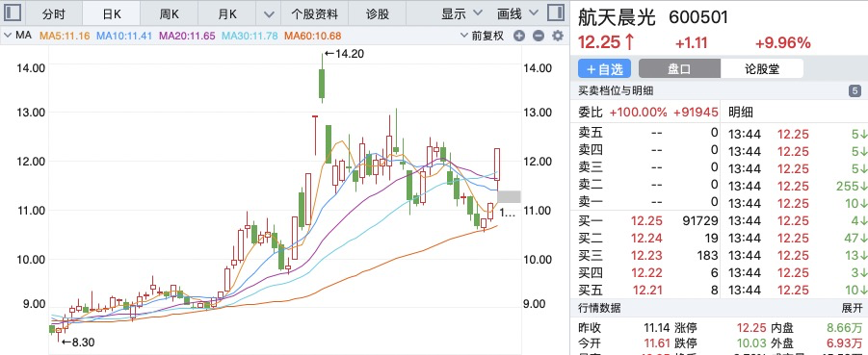Click the 明细 header
Image resolution: width=868 pixels, height=355 pixels.
[740, 113]
